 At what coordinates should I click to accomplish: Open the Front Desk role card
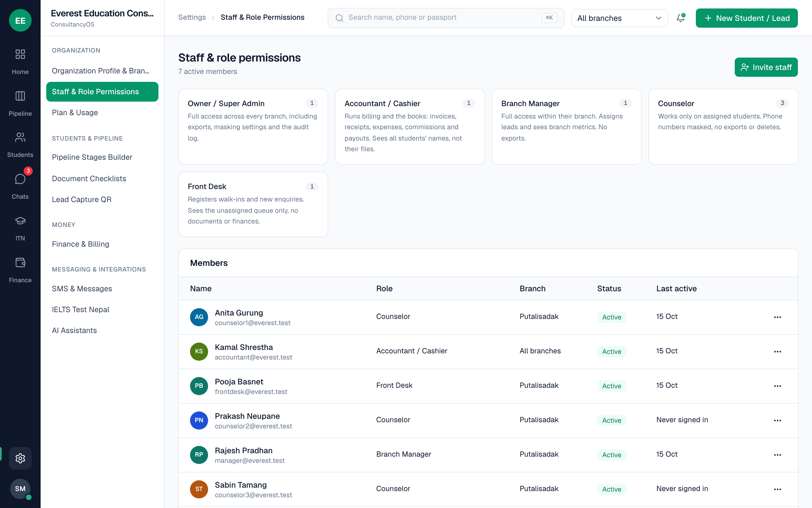253,204
